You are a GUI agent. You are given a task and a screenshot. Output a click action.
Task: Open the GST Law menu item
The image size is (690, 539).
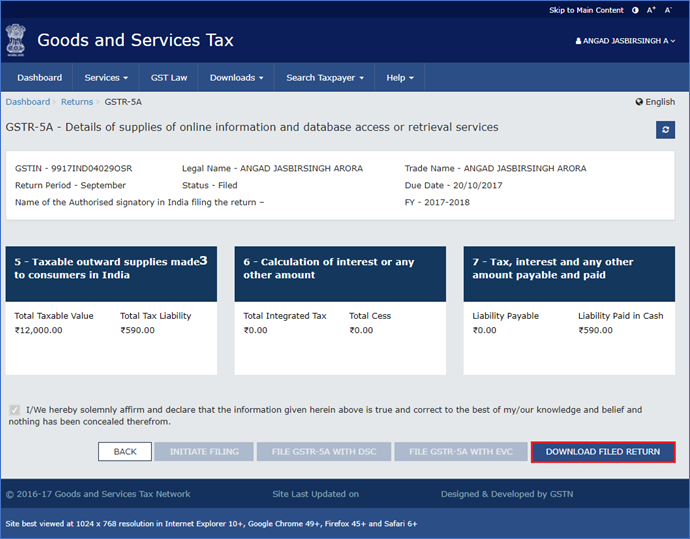[x=169, y=77]
